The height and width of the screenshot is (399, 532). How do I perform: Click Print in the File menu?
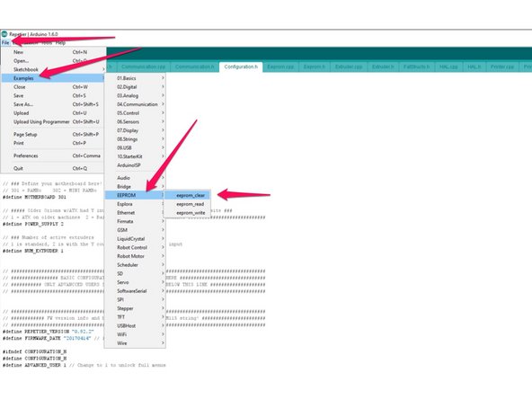tap(53, 143)
